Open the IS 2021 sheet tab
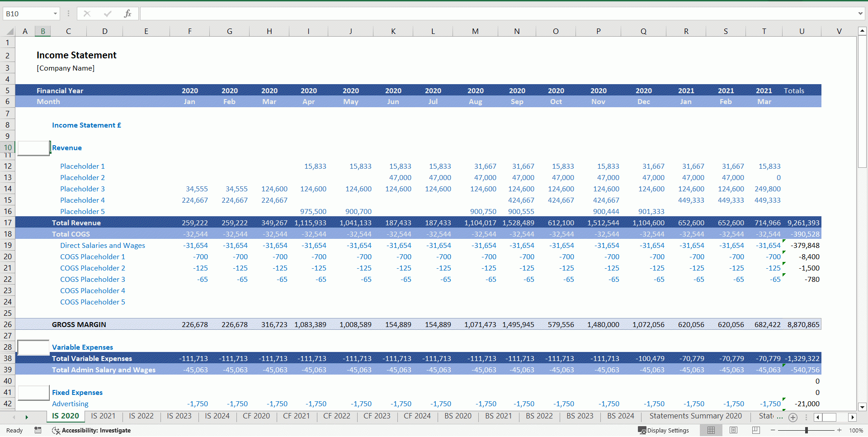 click(x=103, y=416)
